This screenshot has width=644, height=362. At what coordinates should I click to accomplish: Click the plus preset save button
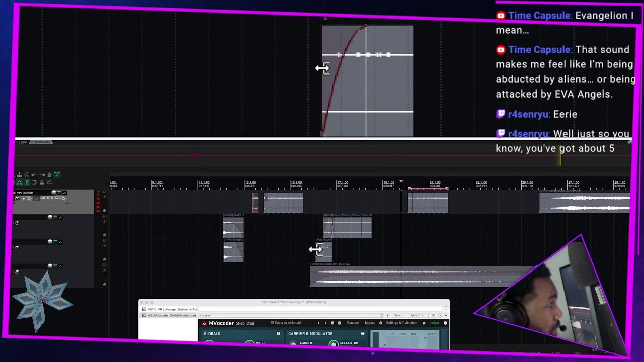point(387,315)
